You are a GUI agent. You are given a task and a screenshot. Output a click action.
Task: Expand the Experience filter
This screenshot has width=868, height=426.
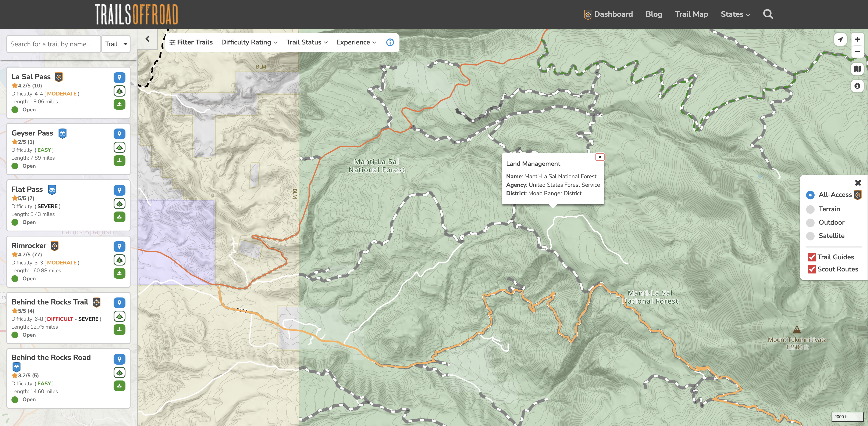pos(356,42)
